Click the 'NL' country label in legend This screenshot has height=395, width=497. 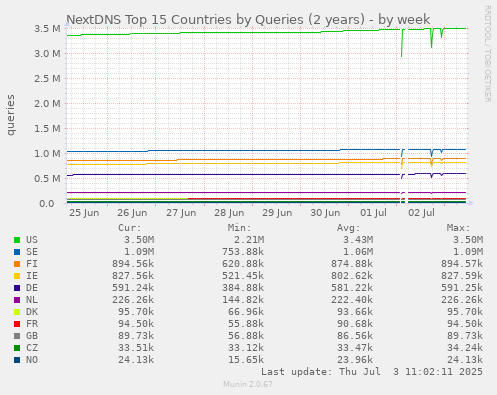pos(32,300)
